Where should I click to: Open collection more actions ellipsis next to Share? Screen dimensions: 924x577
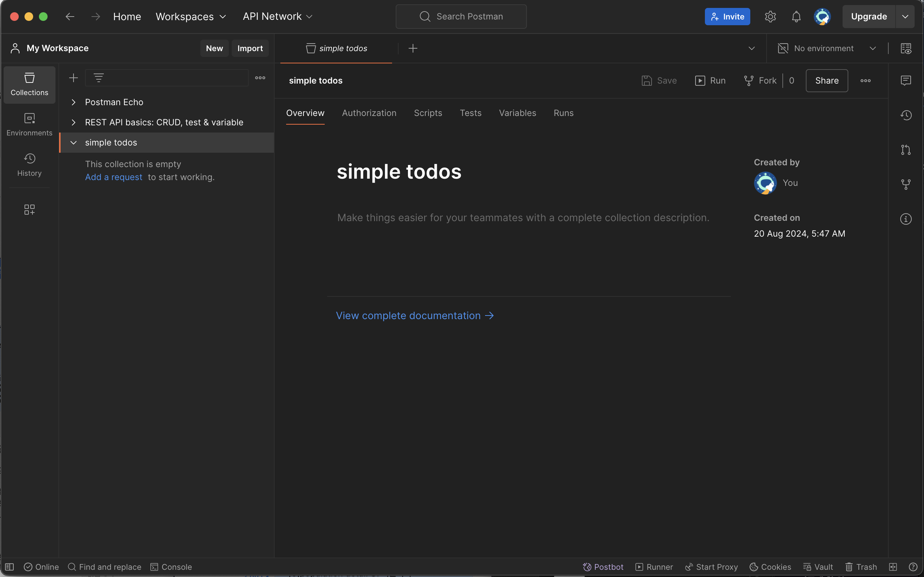(866, 81)
